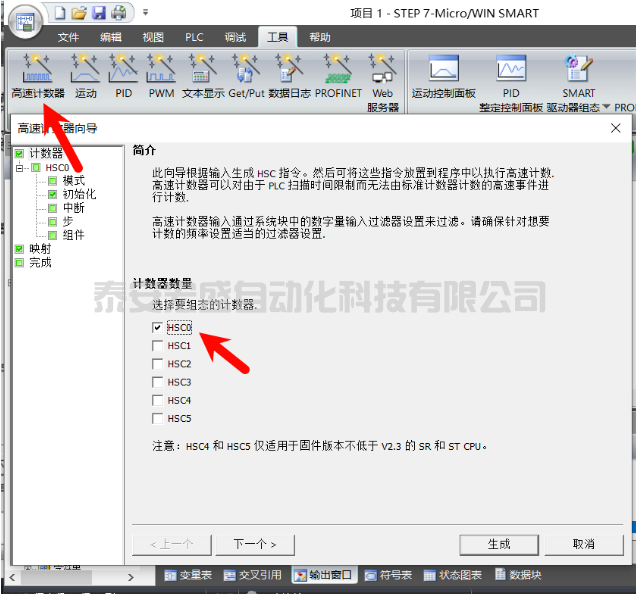Click the 下一个 button
Viewport: 636px width, 594px height.
(254, 544)
